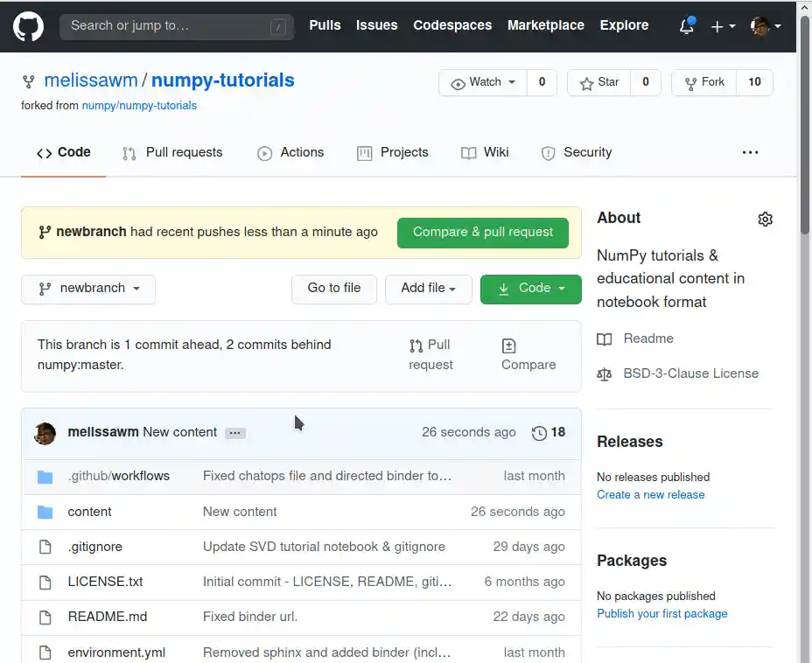Click the commit history clock icon

coord(539,433)
